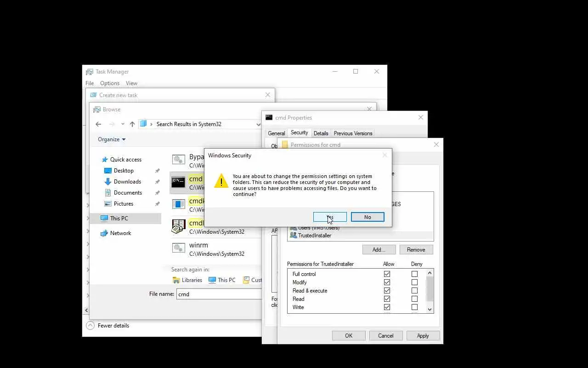588x368 pixels.
Task: Click This PC icon under Search again in
Action: [212, 280]
